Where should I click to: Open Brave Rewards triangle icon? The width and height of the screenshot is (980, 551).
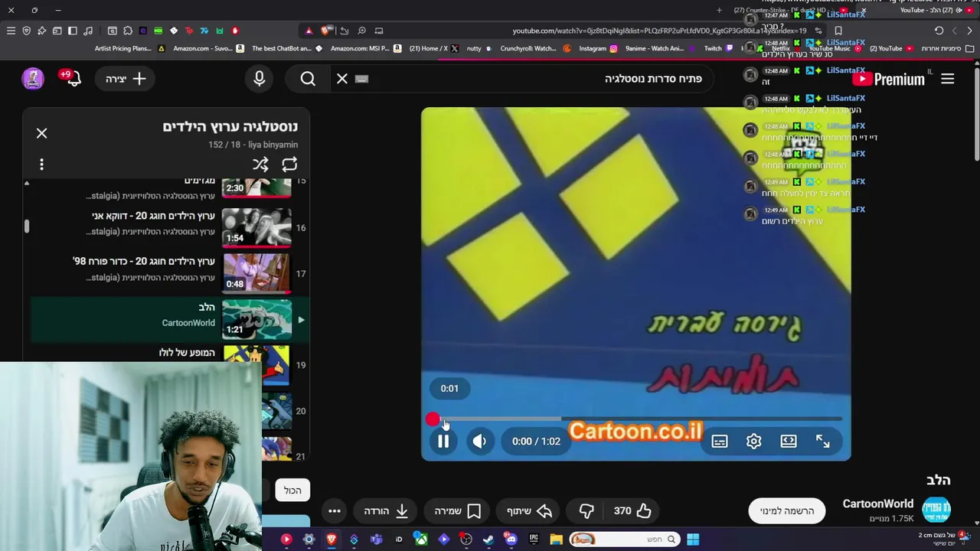pyautogui.click(x=309, y=31)
